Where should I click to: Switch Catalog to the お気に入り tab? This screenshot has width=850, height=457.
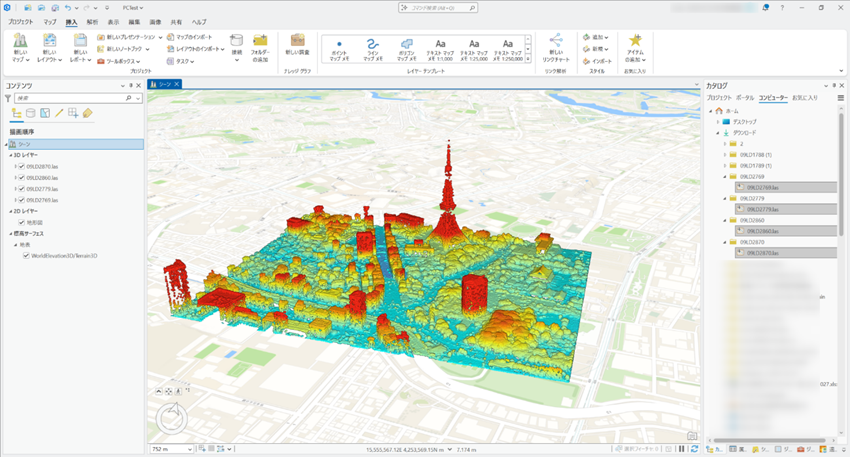click(x=805, y=98)
